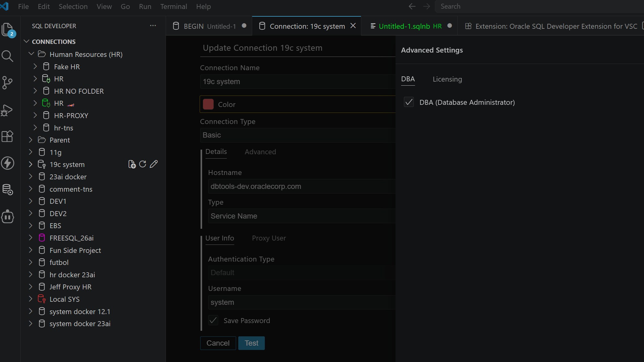Screen dimensions: 644x362
Task: Click the 19c system database icon
Action: (42, 164)
